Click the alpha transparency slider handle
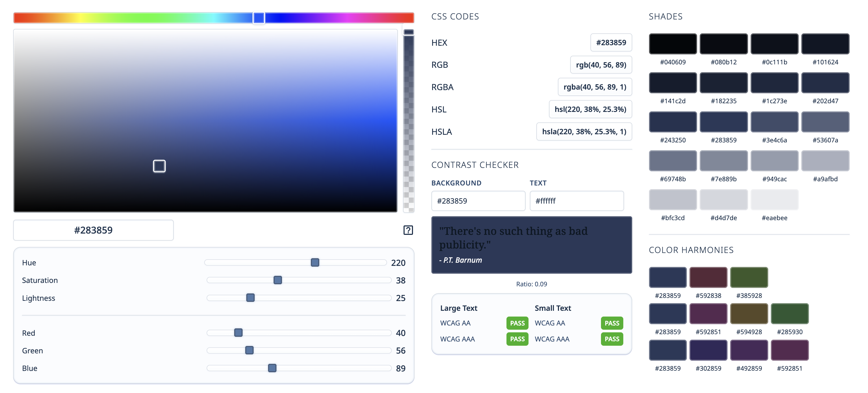The image size is (868, 393). (x=408, y=32)
